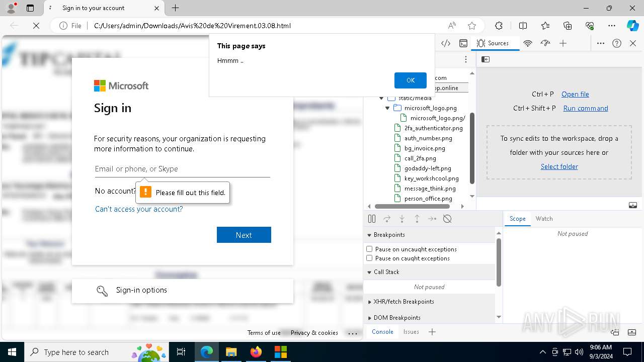Open the Elements panel code icon

pos(446,43)
